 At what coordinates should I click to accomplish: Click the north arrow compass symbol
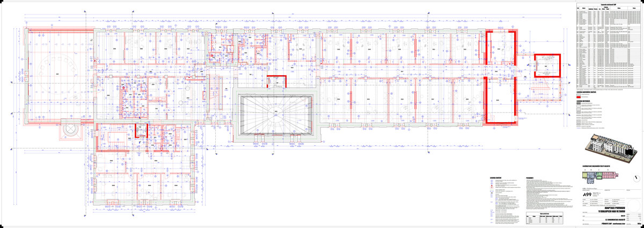(x=637, y=179)
